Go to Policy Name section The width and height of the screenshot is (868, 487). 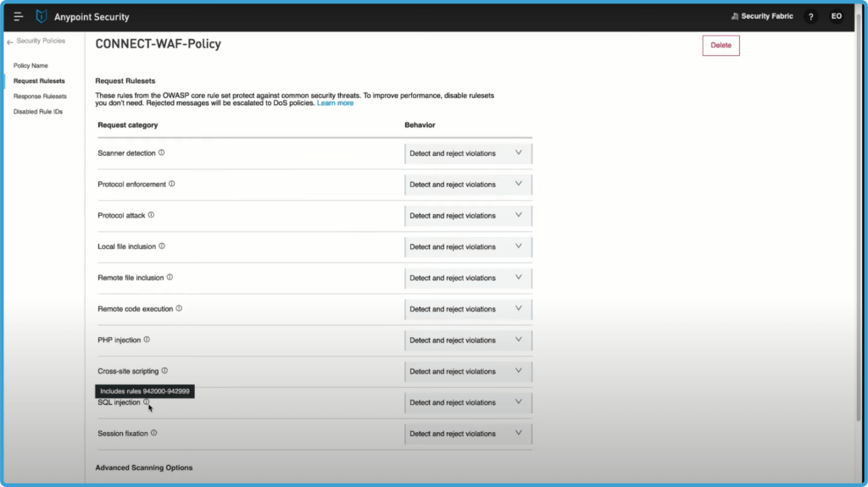(31, 65)
